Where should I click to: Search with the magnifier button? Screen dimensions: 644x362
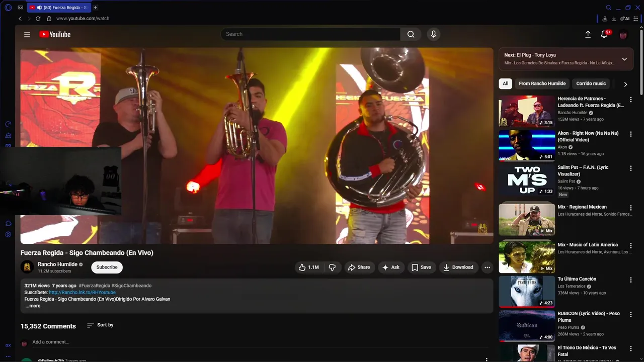click(411, 34)
